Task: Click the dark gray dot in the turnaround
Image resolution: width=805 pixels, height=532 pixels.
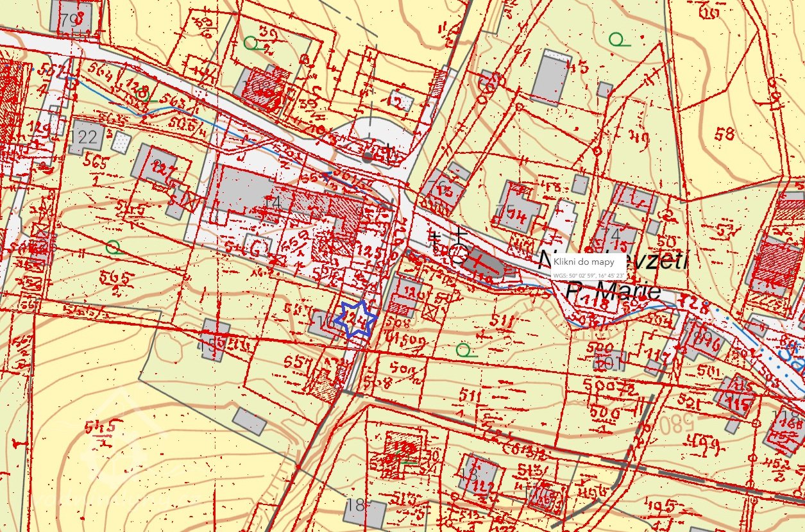Action: [x=368, y=156]
